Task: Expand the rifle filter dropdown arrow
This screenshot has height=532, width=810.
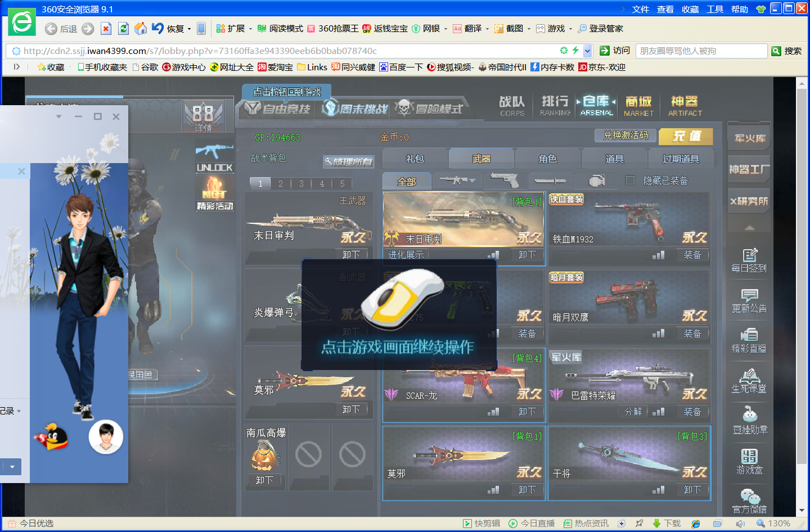Action: coord(472,181)
